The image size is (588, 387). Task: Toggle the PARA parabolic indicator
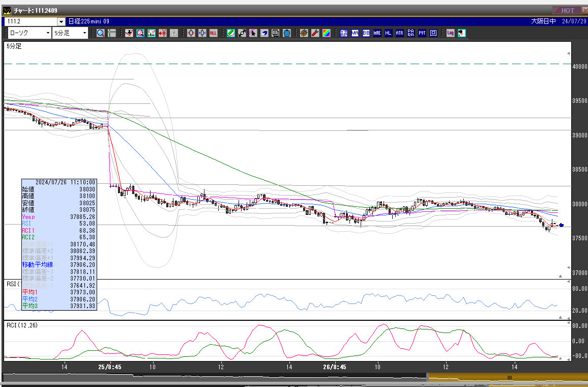coord(410,33)
